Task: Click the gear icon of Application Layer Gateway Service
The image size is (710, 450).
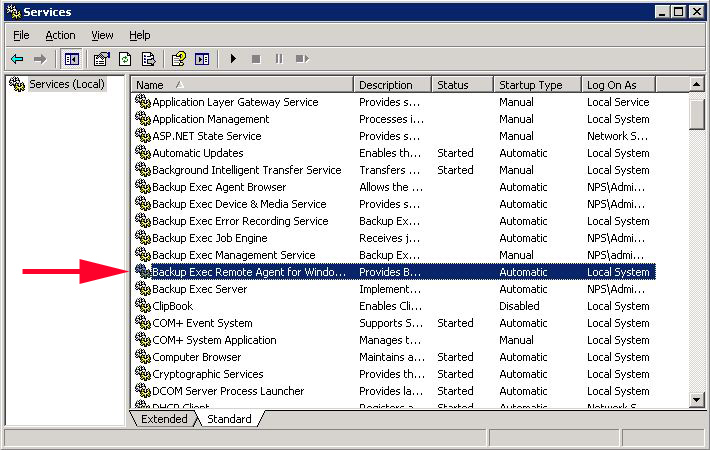Action: point(143,101)
